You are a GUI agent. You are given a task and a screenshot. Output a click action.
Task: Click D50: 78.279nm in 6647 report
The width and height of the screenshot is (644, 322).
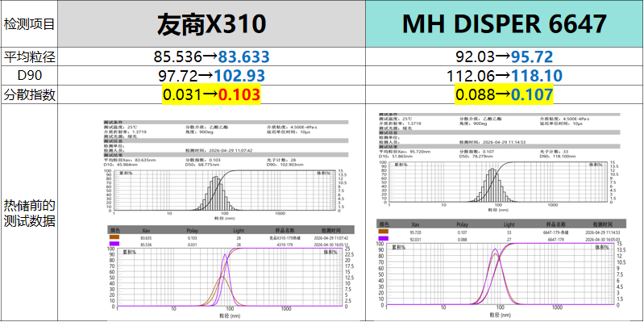(476, 156)
